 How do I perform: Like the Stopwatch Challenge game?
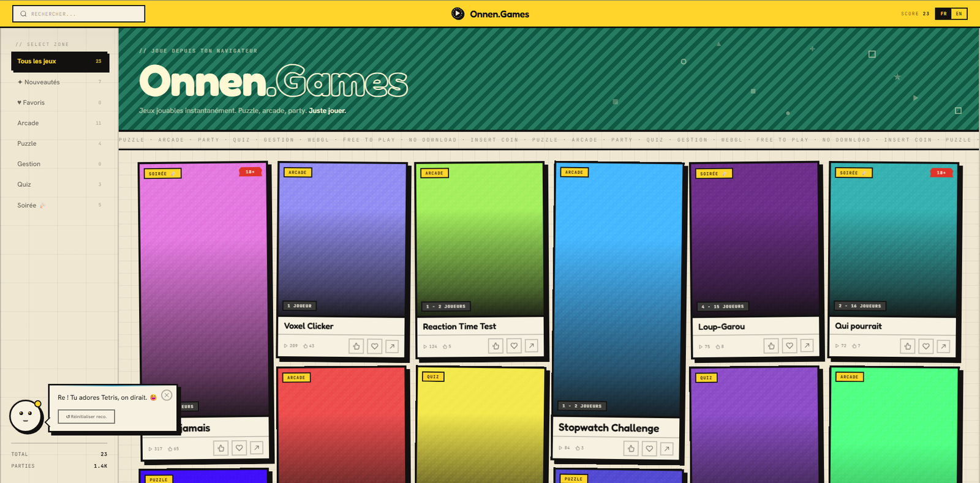coord(631,449)
